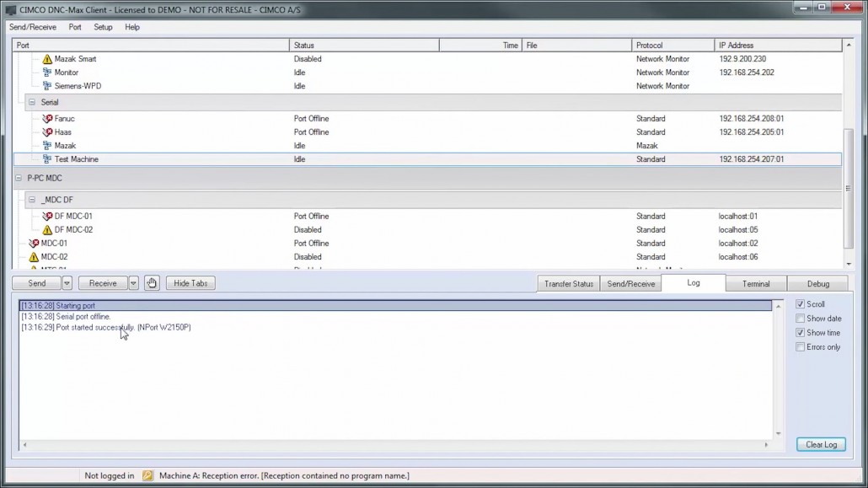The image size is (868, 488).
Task: Click the Send button
Action: (x=36, y=283)
